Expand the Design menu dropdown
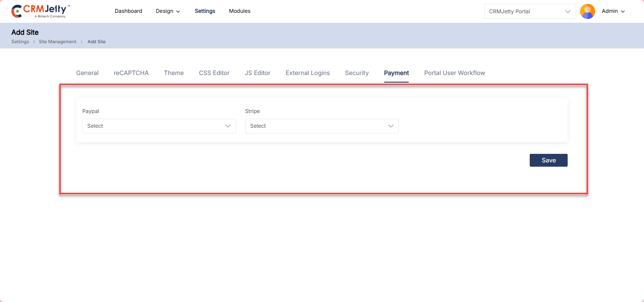This screenshot has width=644, height=302. [x=168, y=11]
